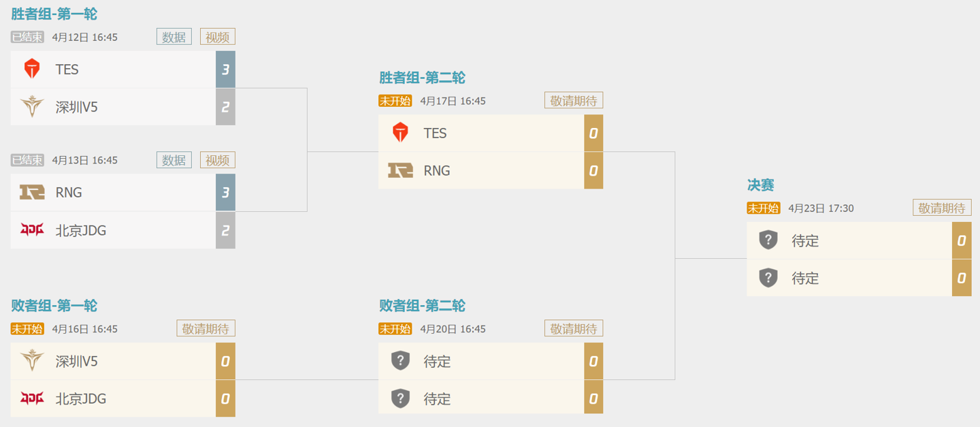Open 视频 for the RNG vs JDG match
This screenshot has width=980, height=427.
tap(218, 160)
